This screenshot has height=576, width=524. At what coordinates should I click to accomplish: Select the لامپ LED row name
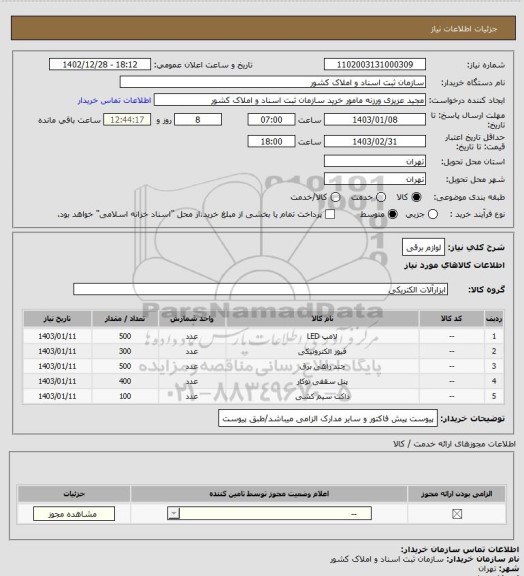click(322, 336)
